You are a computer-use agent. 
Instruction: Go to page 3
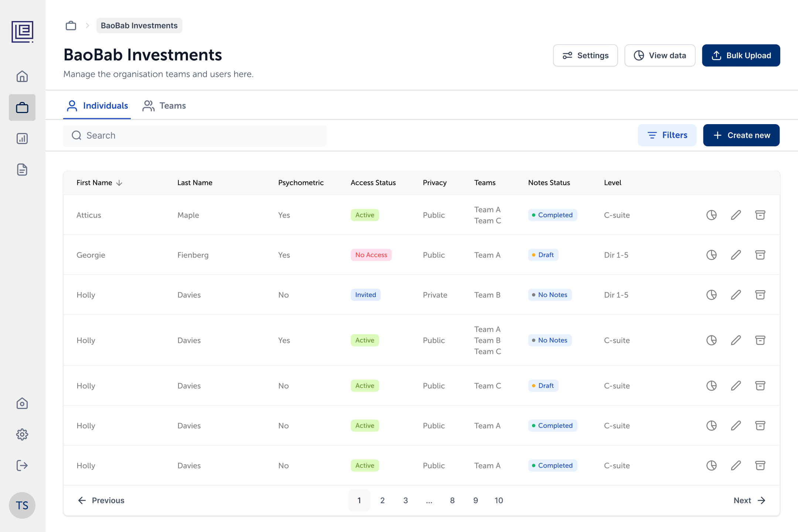406,500
